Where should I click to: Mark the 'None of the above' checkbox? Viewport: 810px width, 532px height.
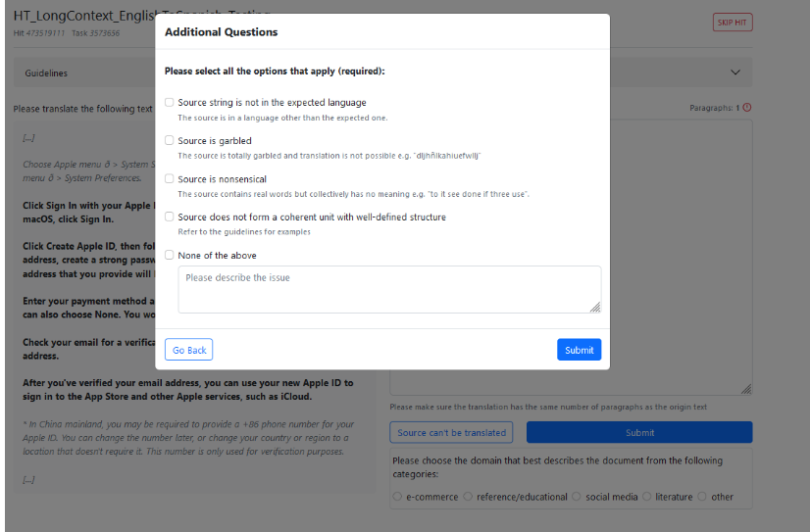click(x=170, y=256)
